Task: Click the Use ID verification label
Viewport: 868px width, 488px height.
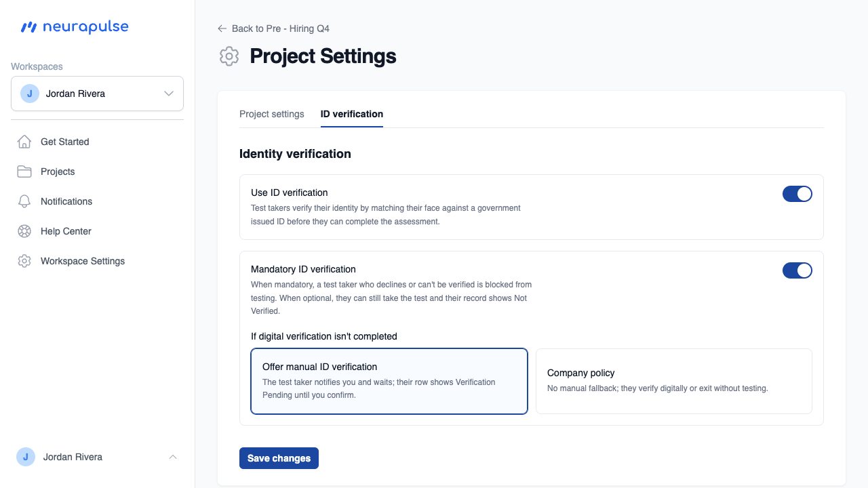Action: 290,192
